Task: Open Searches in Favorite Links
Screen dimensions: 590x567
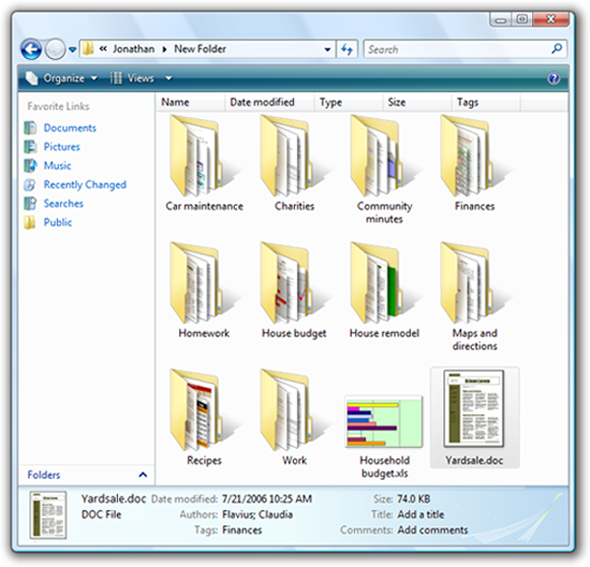Action: point(63,204)
